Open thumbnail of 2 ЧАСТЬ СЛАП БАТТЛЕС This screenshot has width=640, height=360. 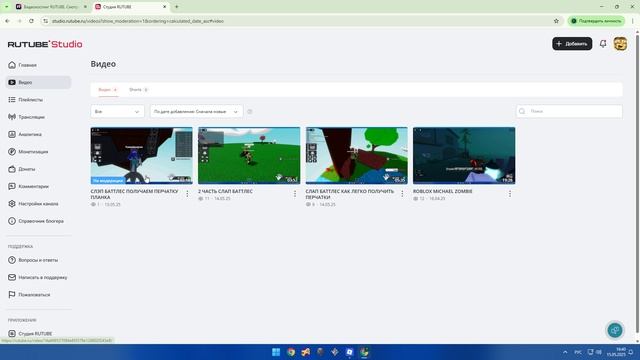pyautogui.click(x=249, y=156)
